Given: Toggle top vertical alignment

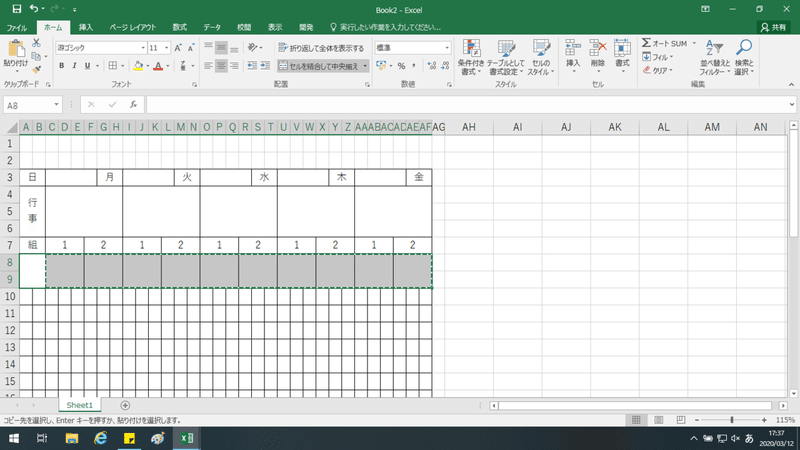Looking at the screenshot, I should coord(208,47).
